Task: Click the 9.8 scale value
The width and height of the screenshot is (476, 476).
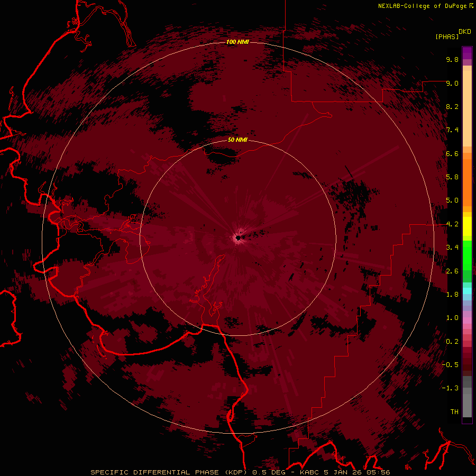Action: pyautogui.click(x=452, y=59)
